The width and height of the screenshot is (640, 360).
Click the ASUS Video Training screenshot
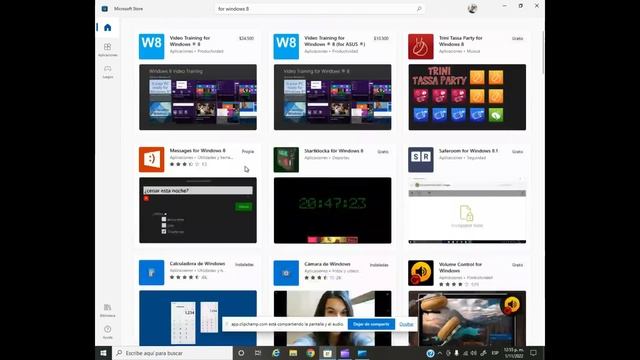tap(333, 97)
